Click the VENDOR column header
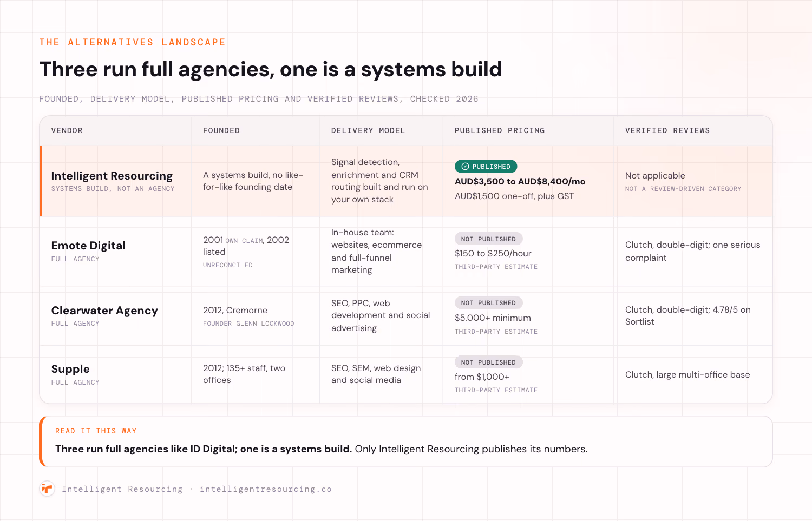 (67, 130)
